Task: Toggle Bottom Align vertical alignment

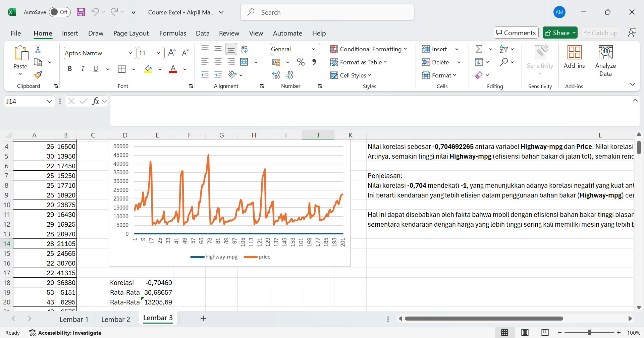Action: [x=231, y=49]
